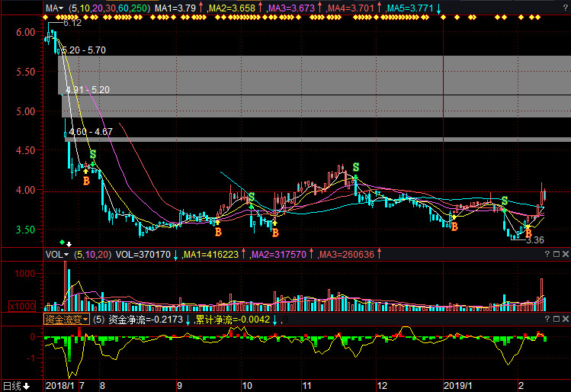This screenshot has height=392, width=571.
Task: Click the S sell signal in late January 2019
Action: [504, 201]
